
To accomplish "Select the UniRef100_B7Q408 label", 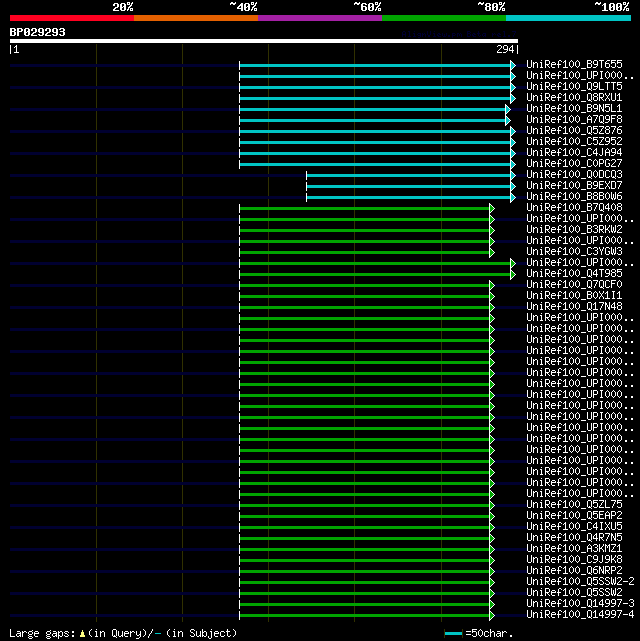I will (574, 208).
